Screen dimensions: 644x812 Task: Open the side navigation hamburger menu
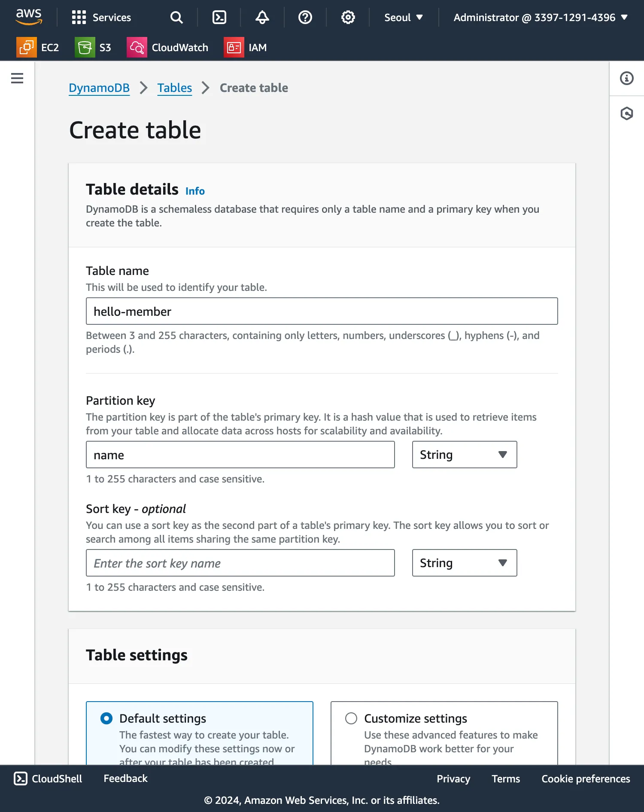(17, 78)
